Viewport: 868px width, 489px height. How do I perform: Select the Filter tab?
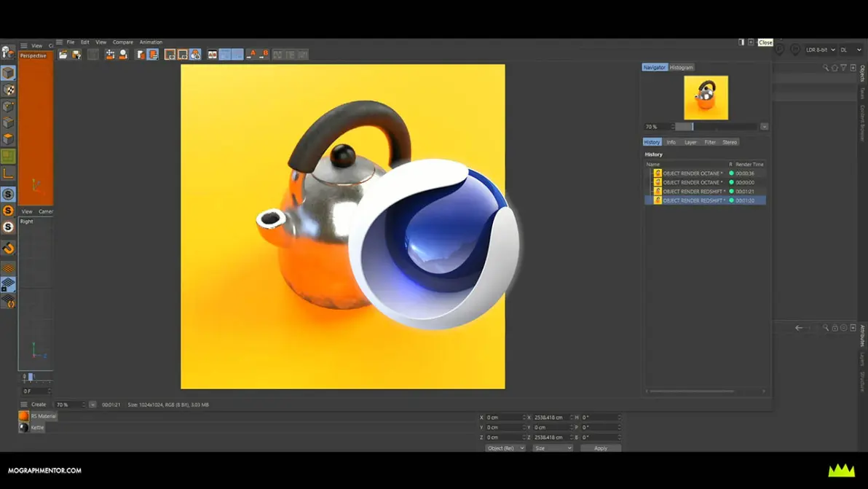710,142
